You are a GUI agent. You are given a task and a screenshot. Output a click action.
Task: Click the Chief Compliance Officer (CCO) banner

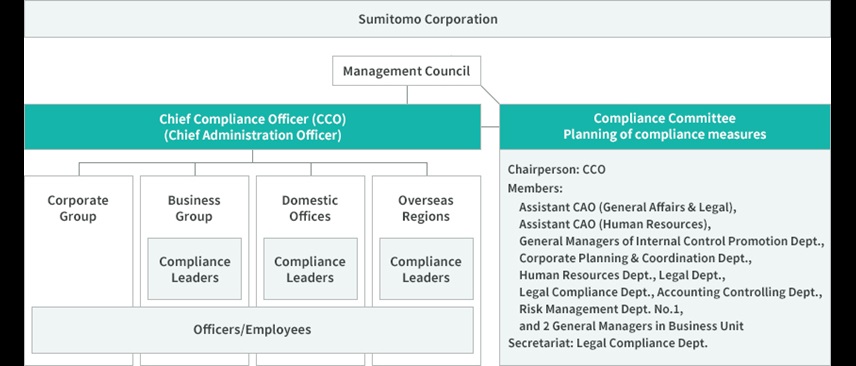[253, 127]
